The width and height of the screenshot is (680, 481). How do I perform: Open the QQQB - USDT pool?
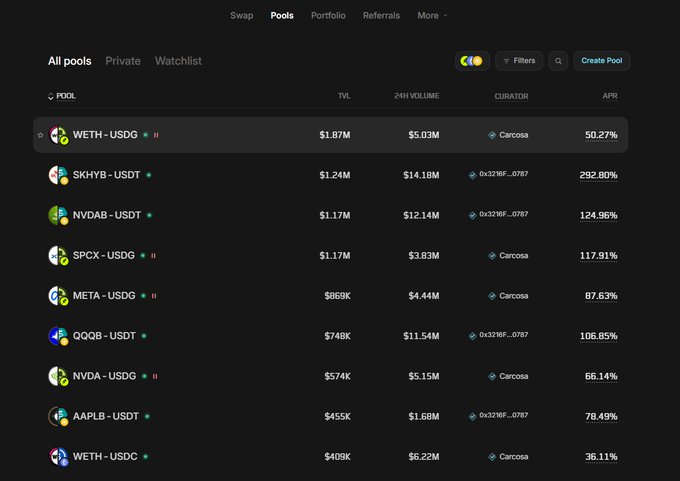pos(330,336)
